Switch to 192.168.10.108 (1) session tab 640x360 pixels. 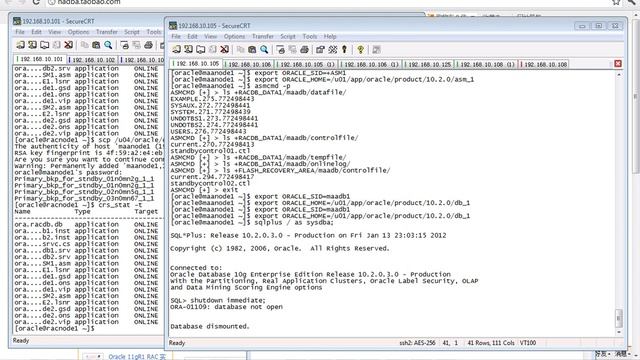[487, 64]
